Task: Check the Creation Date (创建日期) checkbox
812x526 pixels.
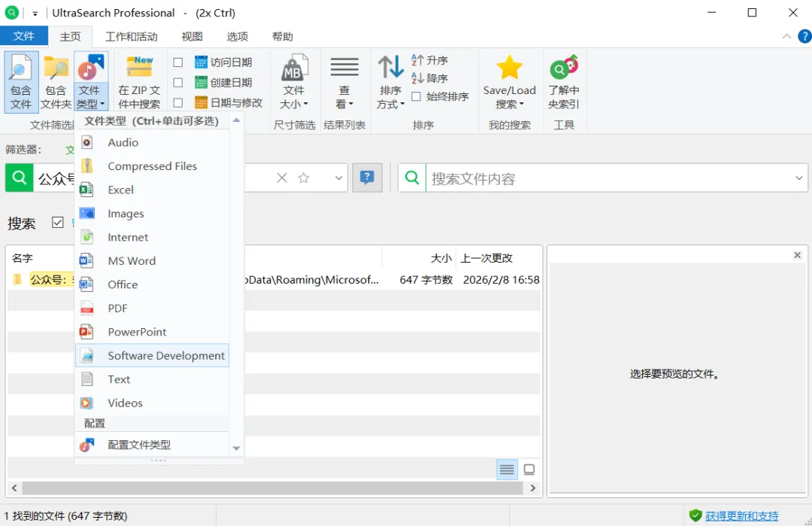Action: pos(178,82)
